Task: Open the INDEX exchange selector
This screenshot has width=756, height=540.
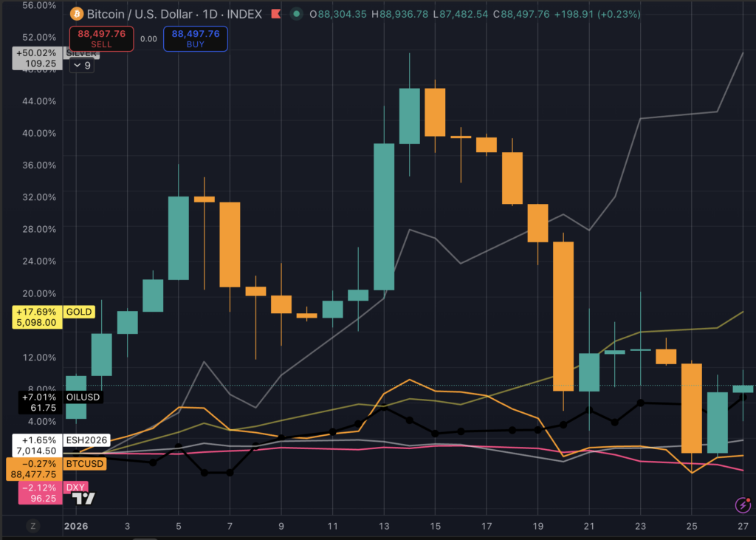Action: point(246,14)
